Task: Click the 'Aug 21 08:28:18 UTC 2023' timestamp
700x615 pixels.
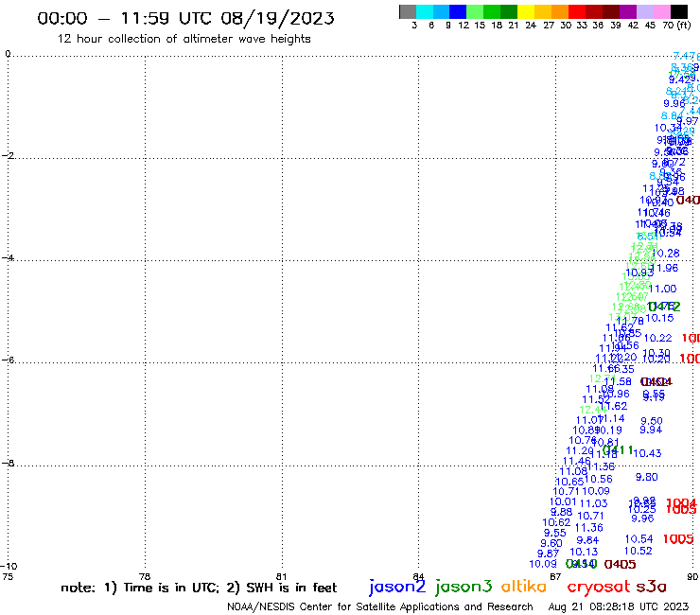Action: pyautogui.click(x=619, y=606)
